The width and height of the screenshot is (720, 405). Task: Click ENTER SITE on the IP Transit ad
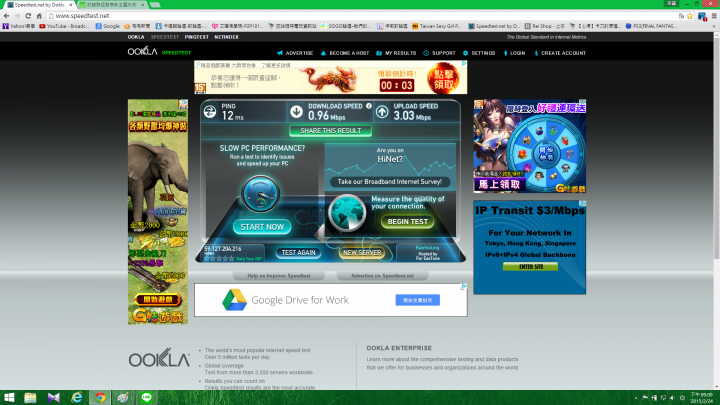click(x=530, y=267)
